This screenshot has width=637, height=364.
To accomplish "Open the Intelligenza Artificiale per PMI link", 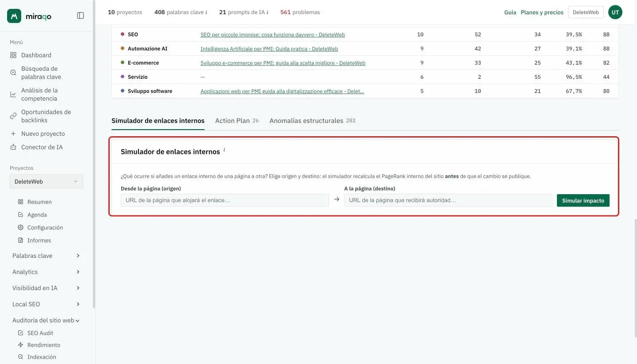I will [269, 49].
